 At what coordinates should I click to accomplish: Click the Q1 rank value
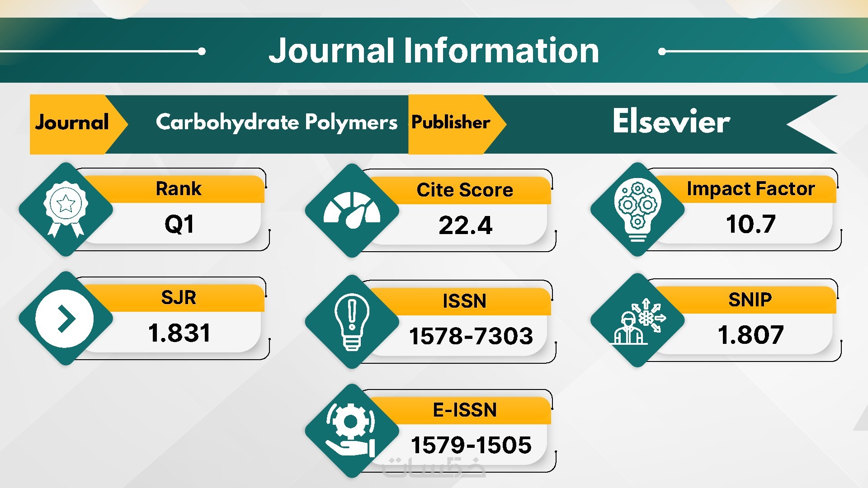tap(179, 224)
